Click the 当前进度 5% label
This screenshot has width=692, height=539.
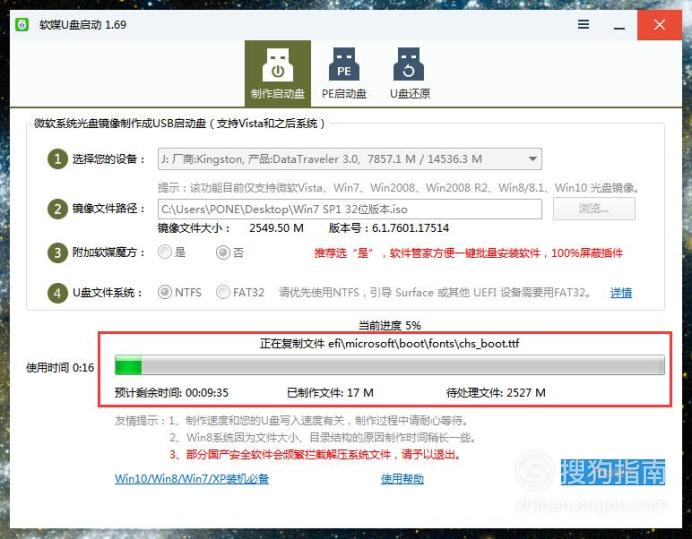coord(390,325)
